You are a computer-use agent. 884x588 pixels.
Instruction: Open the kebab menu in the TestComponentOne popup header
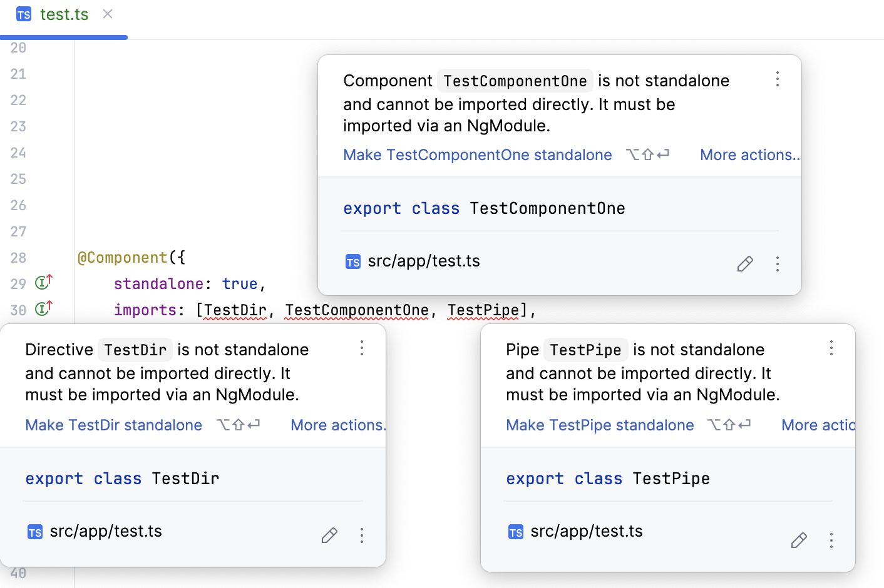(777, 79)
